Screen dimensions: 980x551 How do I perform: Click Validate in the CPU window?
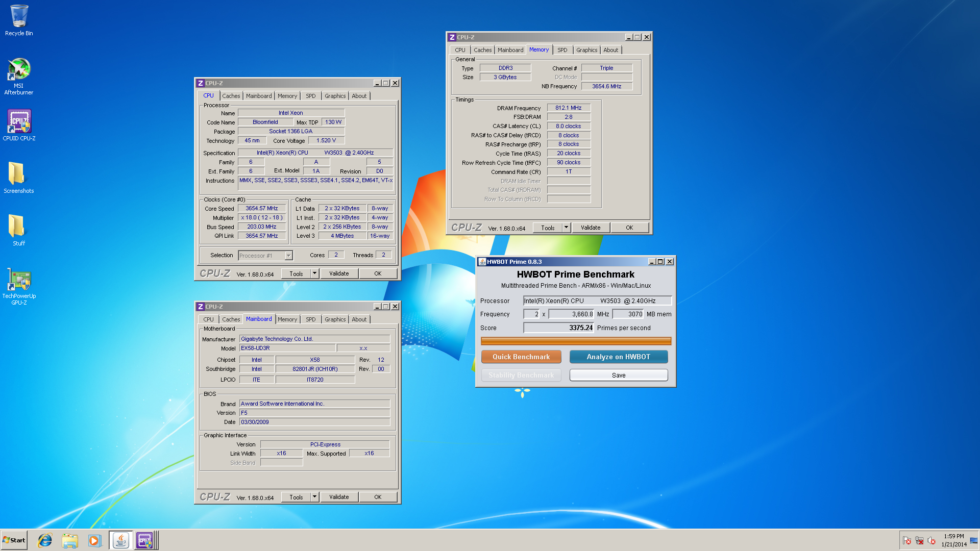[x=339, y=273]
